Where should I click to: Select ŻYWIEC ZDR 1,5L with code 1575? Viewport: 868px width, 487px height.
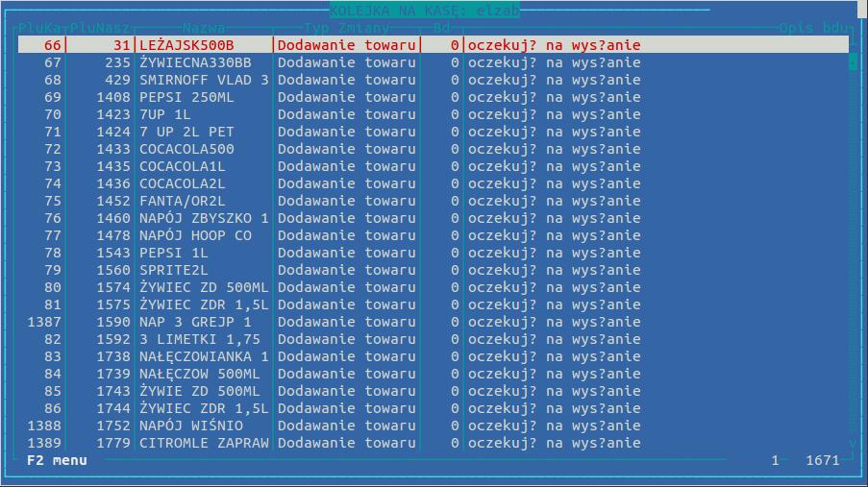tap(433, 304)
